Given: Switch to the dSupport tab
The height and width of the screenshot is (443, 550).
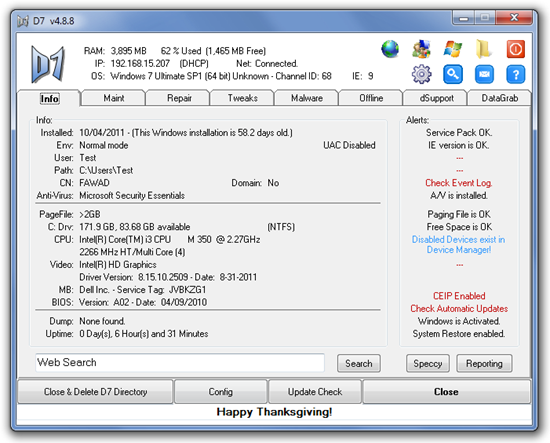Looking at the screenshot, I should coord(436,98).
